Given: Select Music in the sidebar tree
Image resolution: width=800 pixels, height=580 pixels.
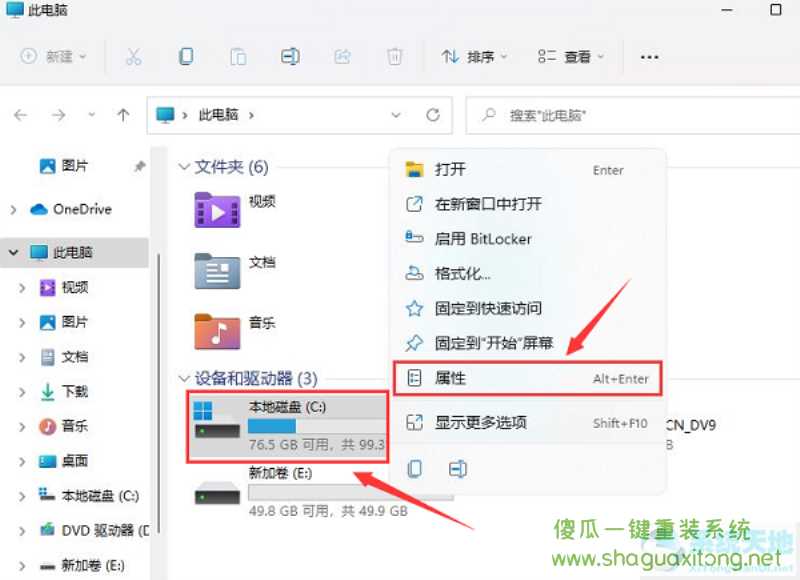Looking at the screenshot, I should coord(64,426).
